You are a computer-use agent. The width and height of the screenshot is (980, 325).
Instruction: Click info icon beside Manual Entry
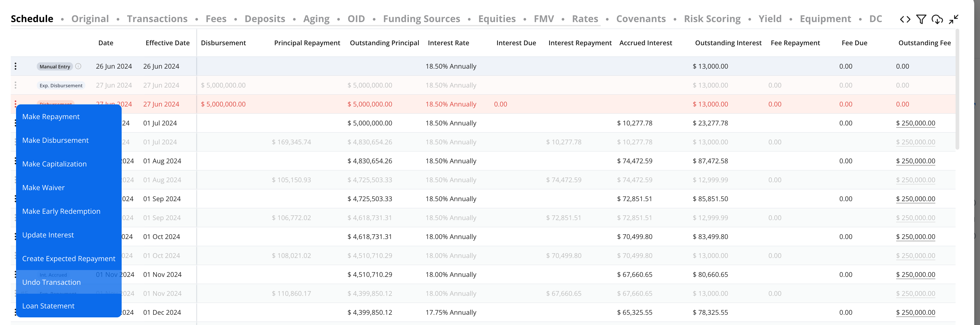point(78,66)
